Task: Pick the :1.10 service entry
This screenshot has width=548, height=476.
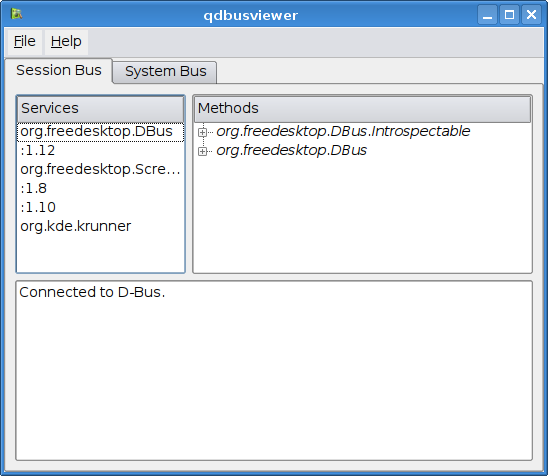Action: click(x=100, y=207)
